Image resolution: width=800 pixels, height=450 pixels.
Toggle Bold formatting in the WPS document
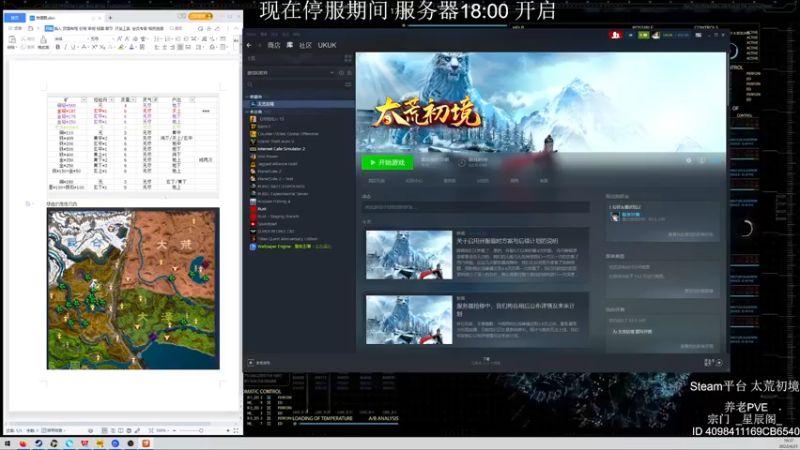58,47
